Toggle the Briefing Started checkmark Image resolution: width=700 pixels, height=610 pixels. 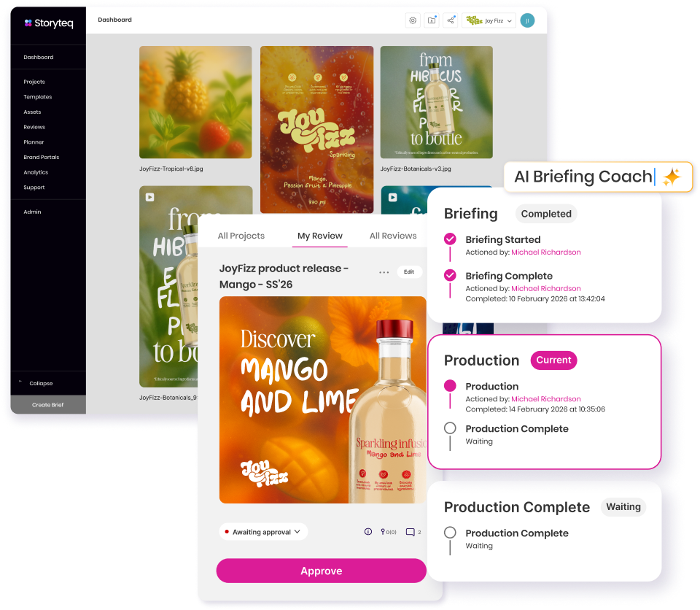pyautogui.click(x=450, y=239)
